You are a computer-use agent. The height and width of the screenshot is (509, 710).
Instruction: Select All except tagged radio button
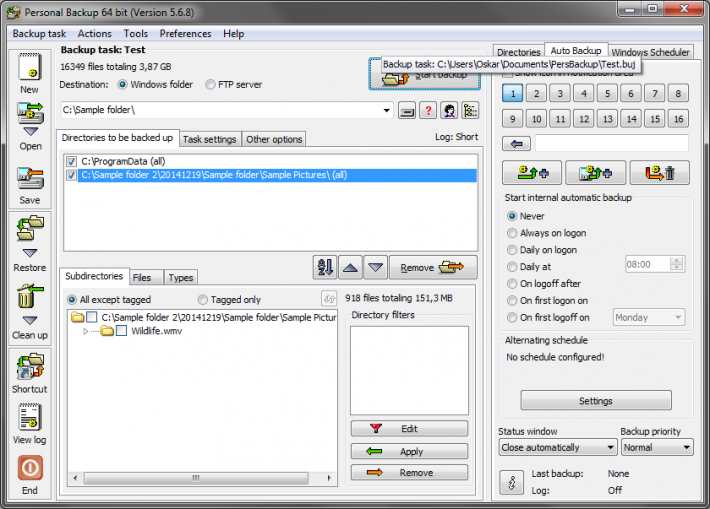(72, 299)
